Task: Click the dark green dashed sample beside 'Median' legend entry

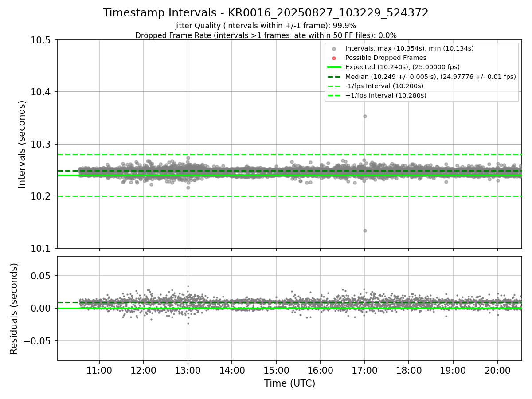Action: click(x=334, y=77)
